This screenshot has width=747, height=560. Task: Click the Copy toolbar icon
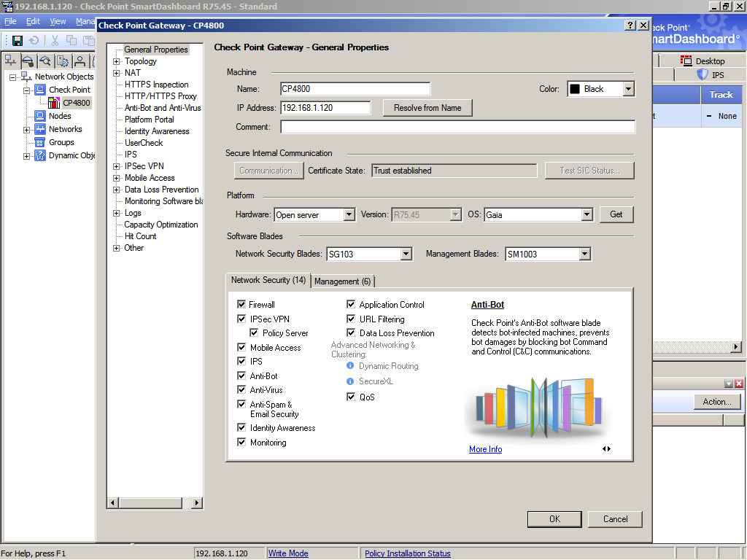[x=71, y=41]
